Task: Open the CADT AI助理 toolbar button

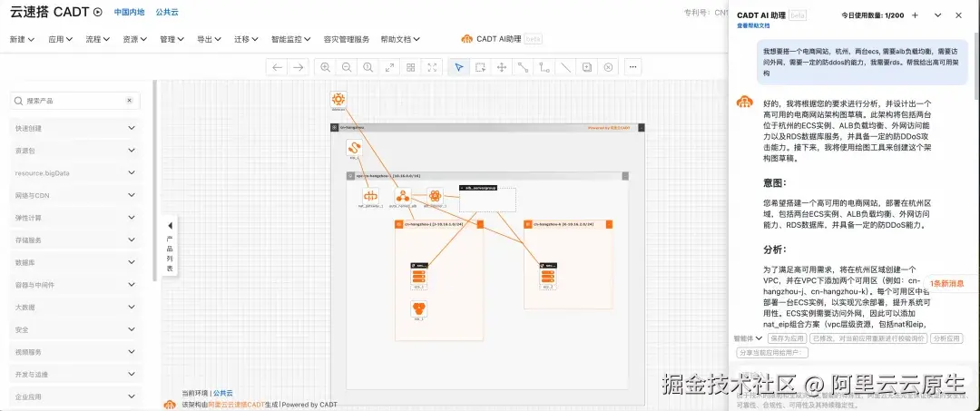Action: (x=502, y=39)
